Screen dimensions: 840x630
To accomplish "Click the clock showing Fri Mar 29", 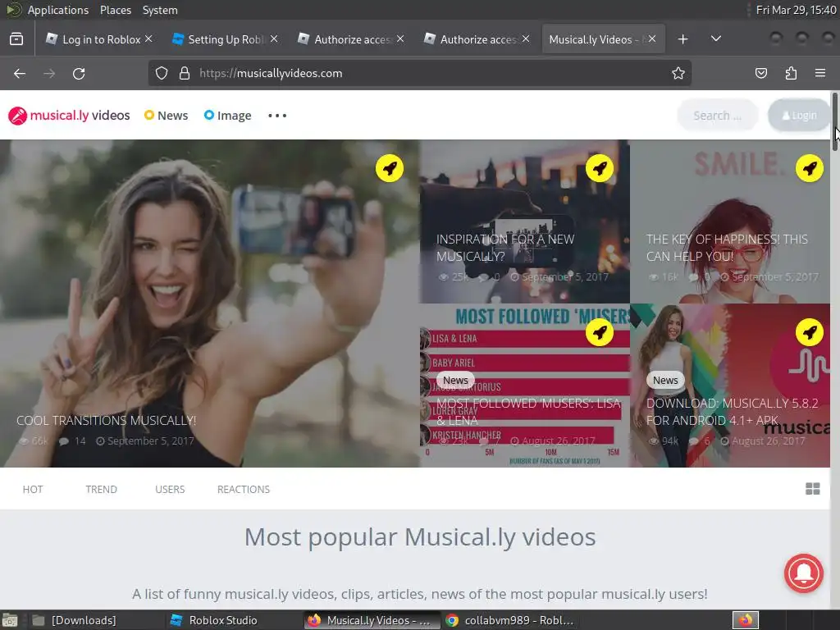I will tap(796, 10).
